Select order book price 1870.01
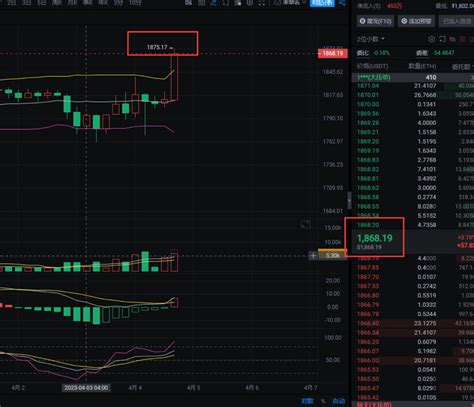This screenshot has width=474, height=407. click(368, 95)
